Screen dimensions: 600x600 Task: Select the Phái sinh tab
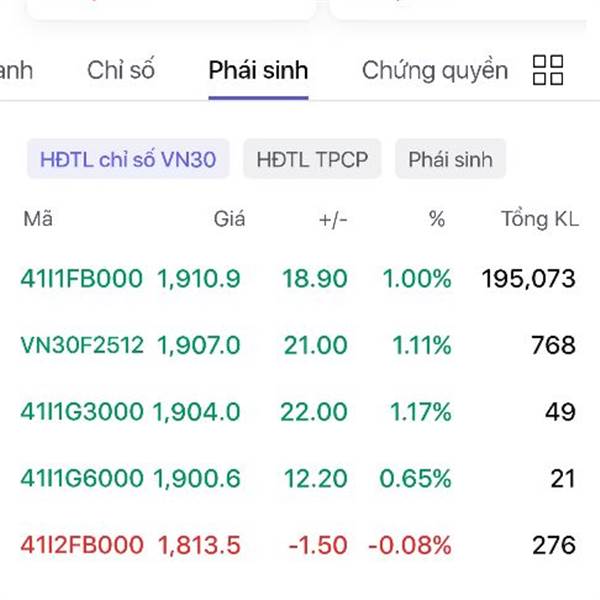258,71
